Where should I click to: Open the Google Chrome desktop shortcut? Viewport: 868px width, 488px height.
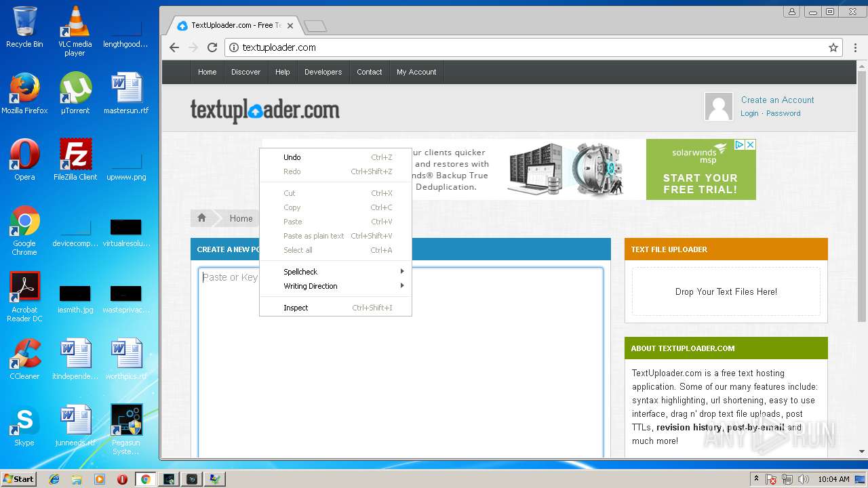tap(24, 230)
